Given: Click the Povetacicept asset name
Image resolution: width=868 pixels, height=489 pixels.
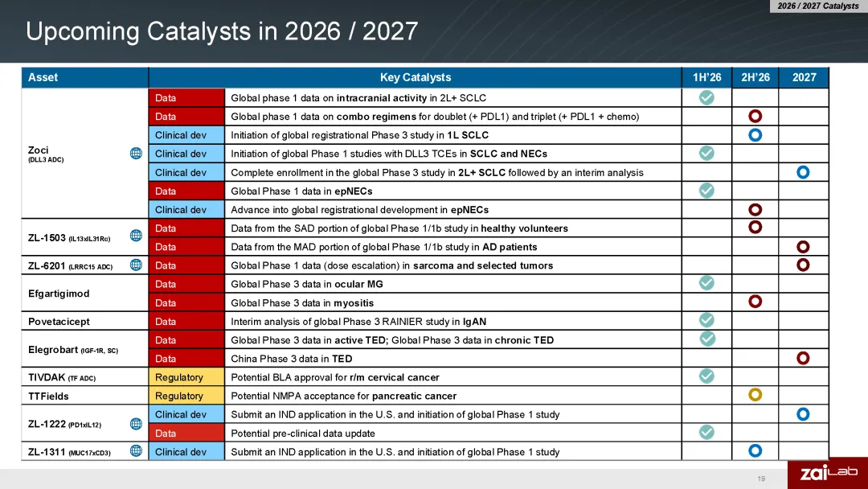Looking at the screenshot, I should pyautogui.click(x=59, y=321).
